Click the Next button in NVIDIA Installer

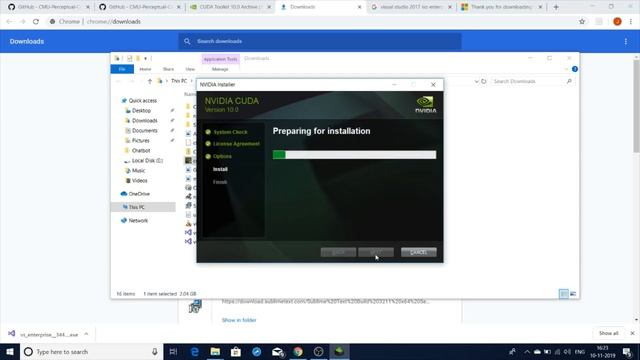[x=376, y=252]
